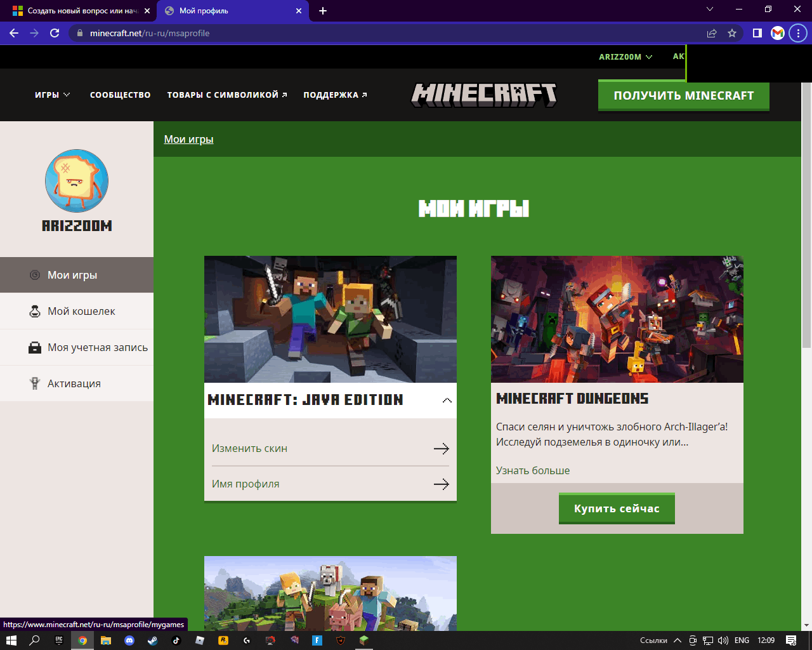The height and width of the screenshot is (650, 812).
Task: Open Windows search from the taskbar
Action: [35, 640]
